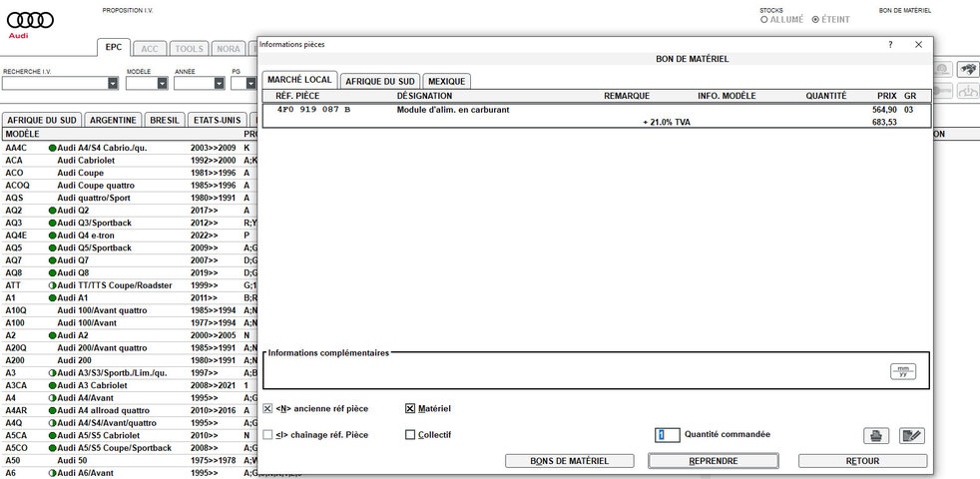This screenshot has width=980, height=479.
Task: Click green dot beside Audi A1
Action: [53, 298]
